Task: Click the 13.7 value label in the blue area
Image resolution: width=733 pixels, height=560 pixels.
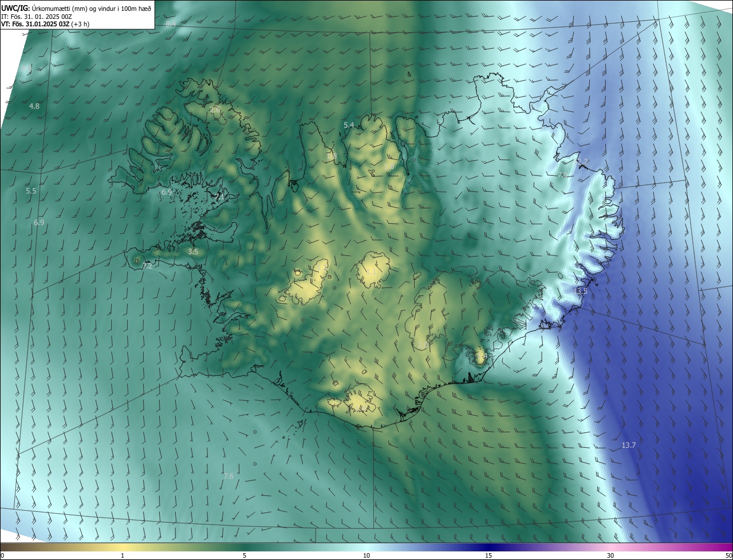Action: (x=629, y=445)
